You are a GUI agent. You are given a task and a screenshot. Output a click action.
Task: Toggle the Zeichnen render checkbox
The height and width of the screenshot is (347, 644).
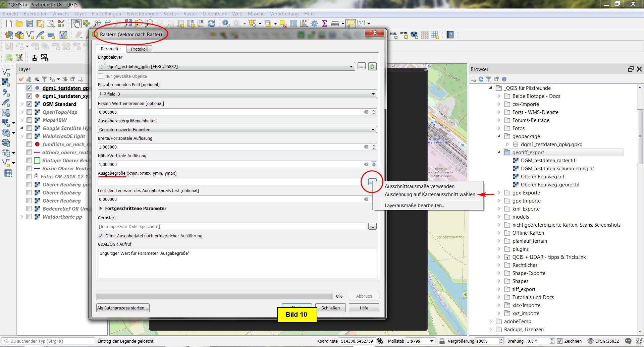pyautogui.click(x=559, y=341)
